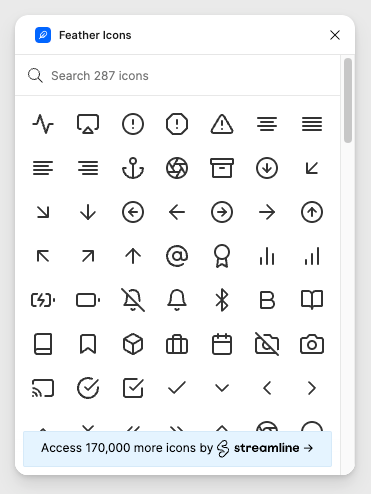Viewport: 371px width, 494px height.
Task: Select the check-square icon
Action: pos(133,388)
